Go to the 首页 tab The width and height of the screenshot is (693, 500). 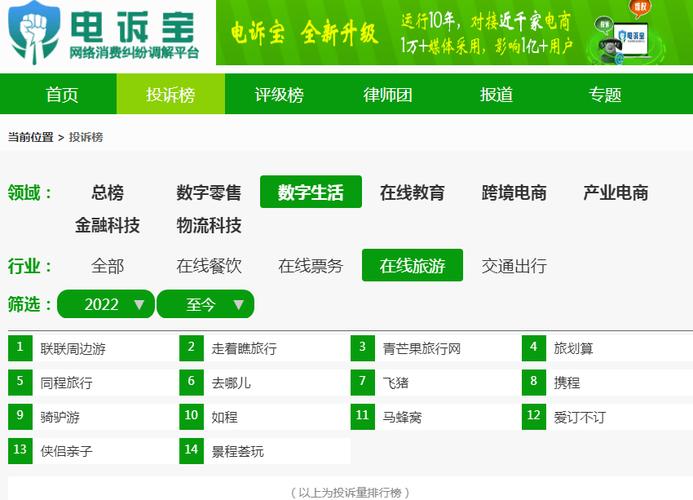(x=62, y=94)
